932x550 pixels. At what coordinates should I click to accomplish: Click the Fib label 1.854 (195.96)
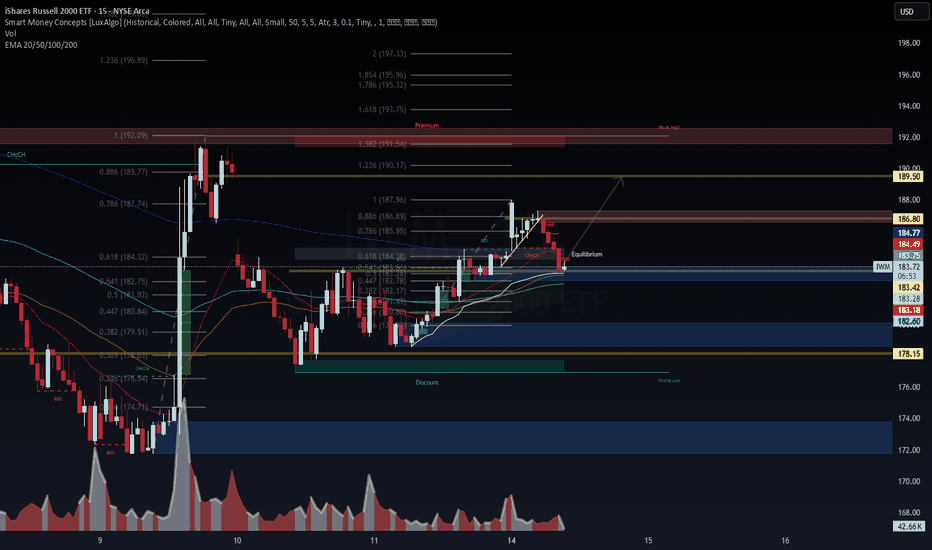coord(382,75)
